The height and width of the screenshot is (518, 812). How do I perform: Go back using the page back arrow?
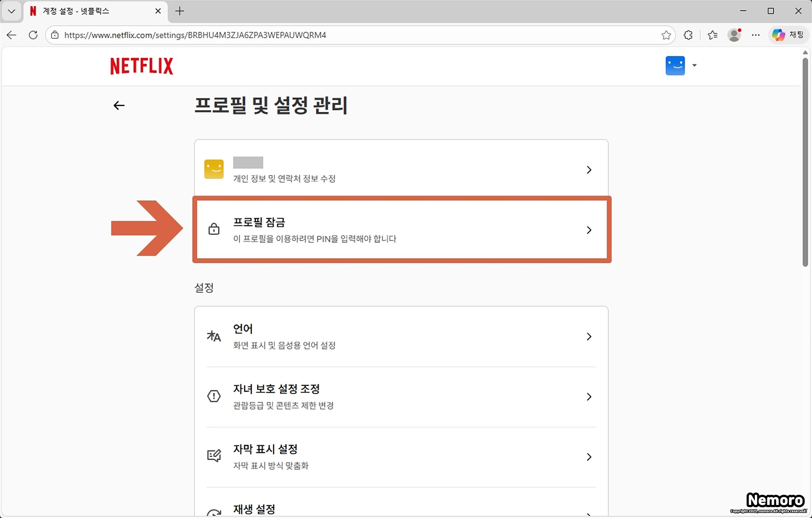(x=119, y=106)
